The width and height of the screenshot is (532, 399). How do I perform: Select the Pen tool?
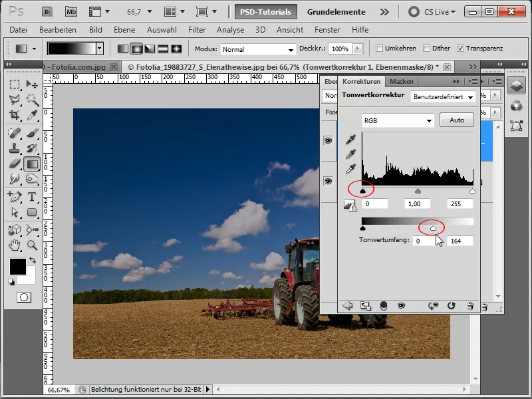[14, 196]
